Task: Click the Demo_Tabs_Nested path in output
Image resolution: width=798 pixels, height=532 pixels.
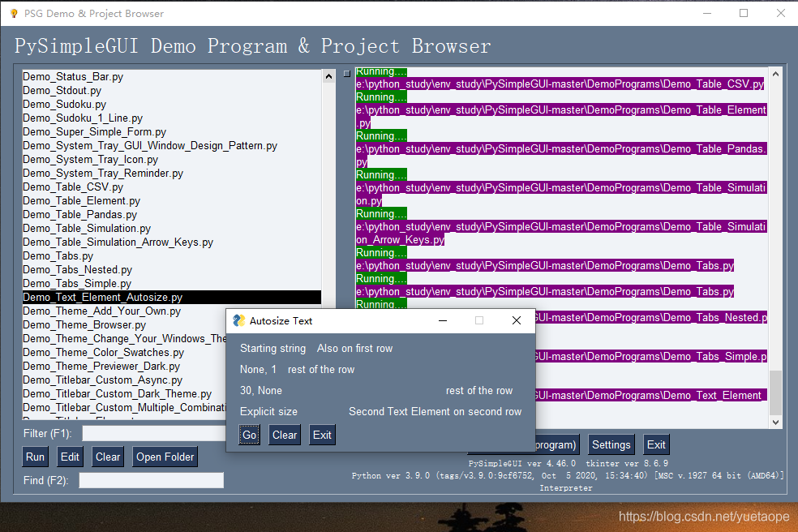Action: point(651,318)
